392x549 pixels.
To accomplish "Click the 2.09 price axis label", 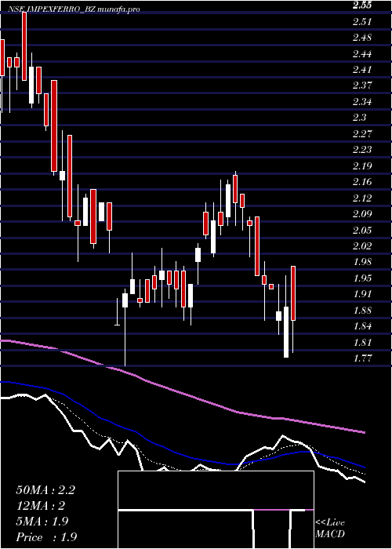I will click(x=362, y=213).
